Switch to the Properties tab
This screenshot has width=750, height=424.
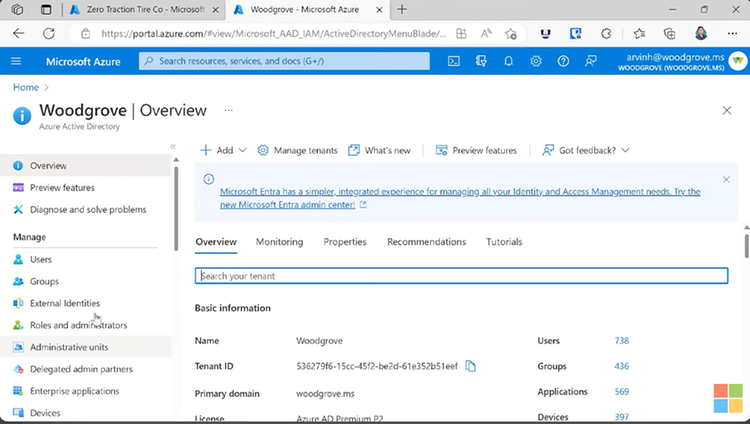(345, 242)
